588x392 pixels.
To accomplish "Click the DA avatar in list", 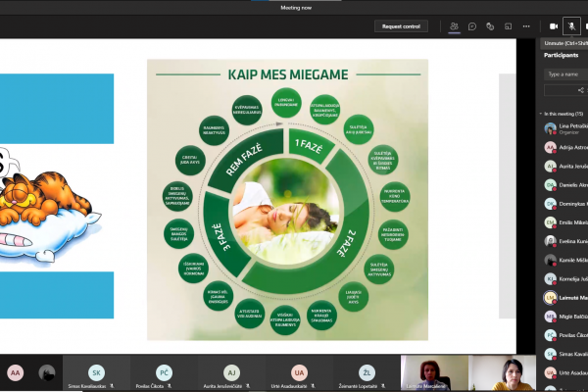I will (550, 185).
